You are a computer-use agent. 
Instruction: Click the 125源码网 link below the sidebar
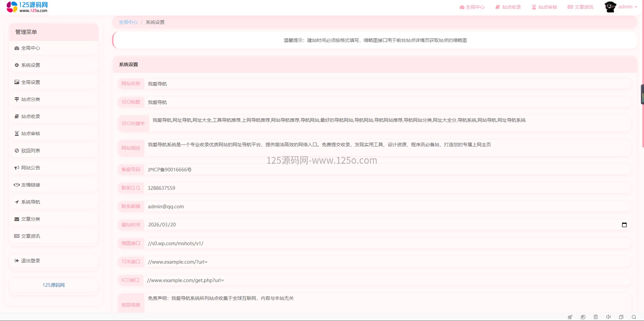(x=53, y=285)
